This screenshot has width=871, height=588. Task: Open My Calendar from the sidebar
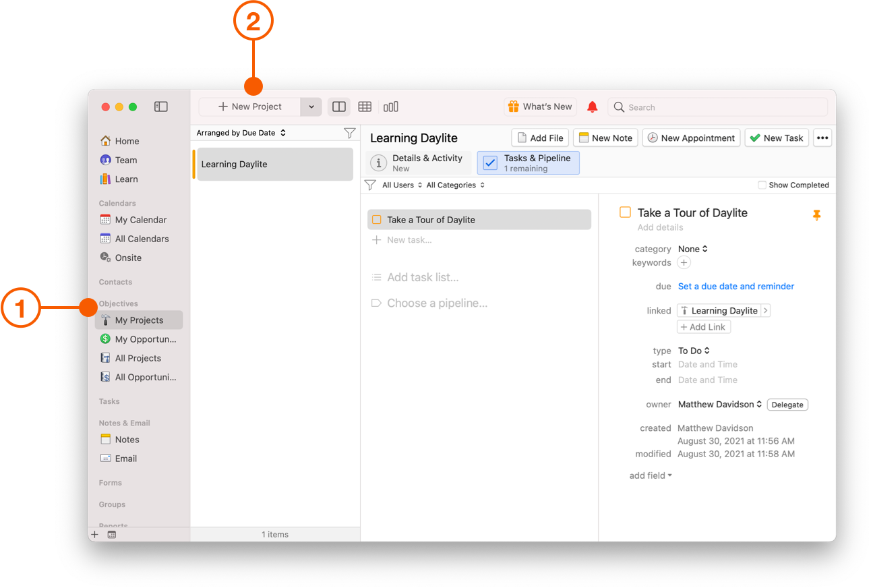[136, 219]
